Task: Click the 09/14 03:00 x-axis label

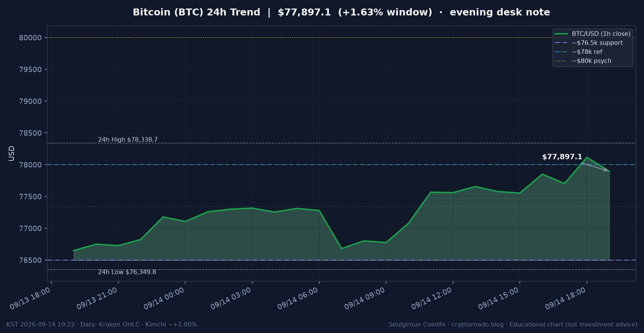Action: [231, 298]
